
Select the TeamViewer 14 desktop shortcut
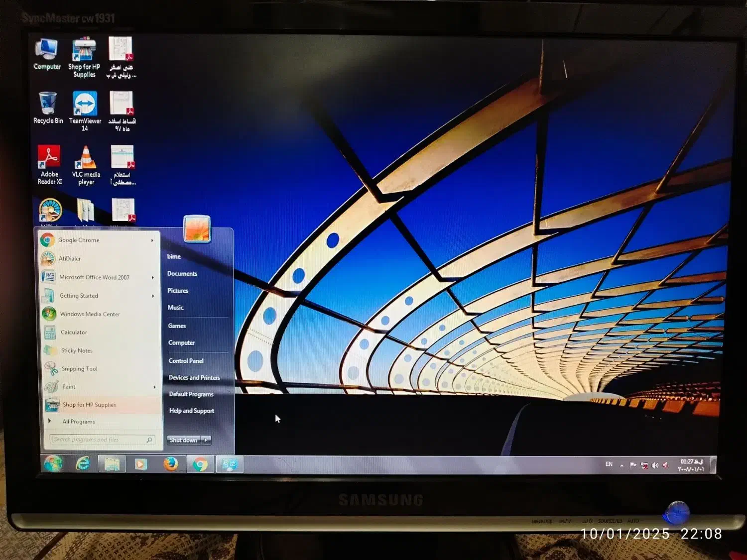point(85,111)
